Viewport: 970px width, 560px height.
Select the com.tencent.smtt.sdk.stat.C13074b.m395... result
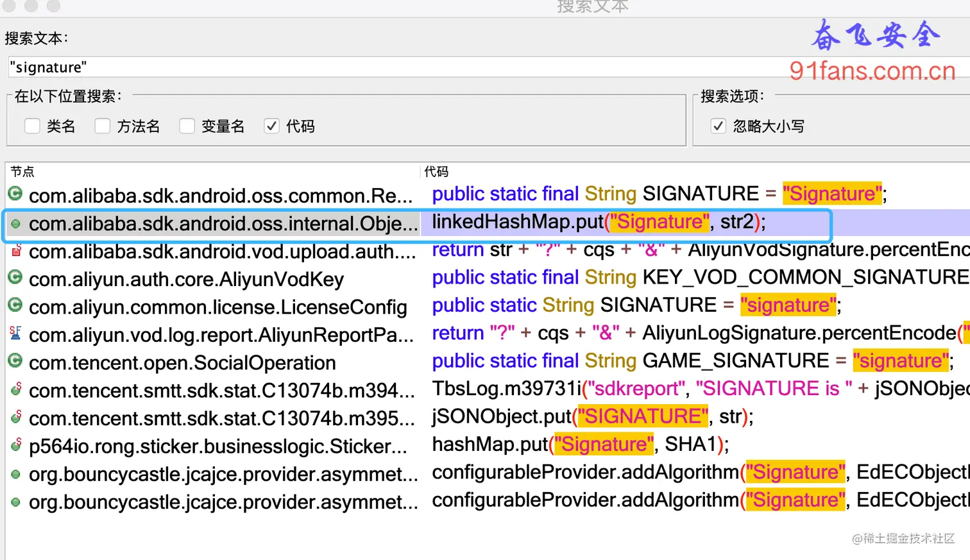tap(222, 418)
